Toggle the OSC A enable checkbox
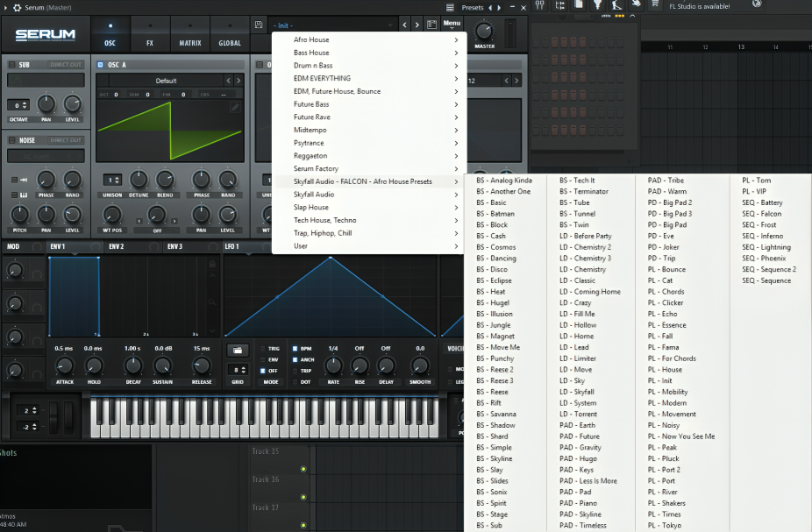 click(x=101, y=65)
